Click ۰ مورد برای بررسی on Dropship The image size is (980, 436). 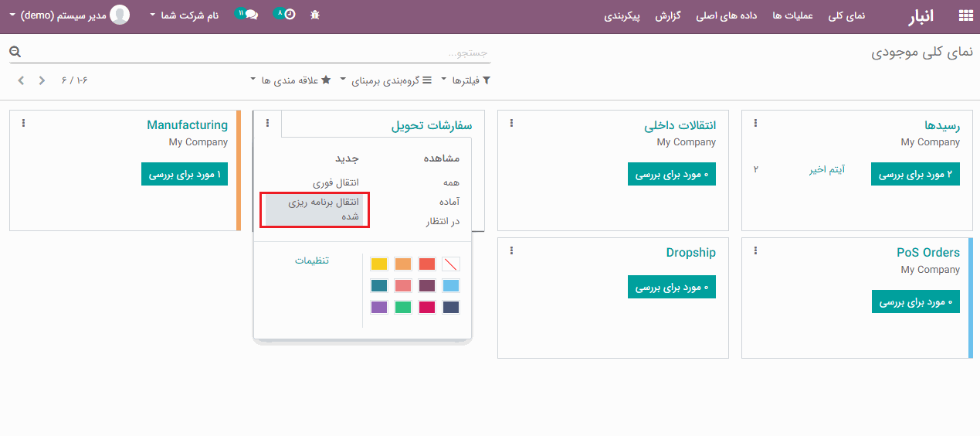[x=671, y=286]
